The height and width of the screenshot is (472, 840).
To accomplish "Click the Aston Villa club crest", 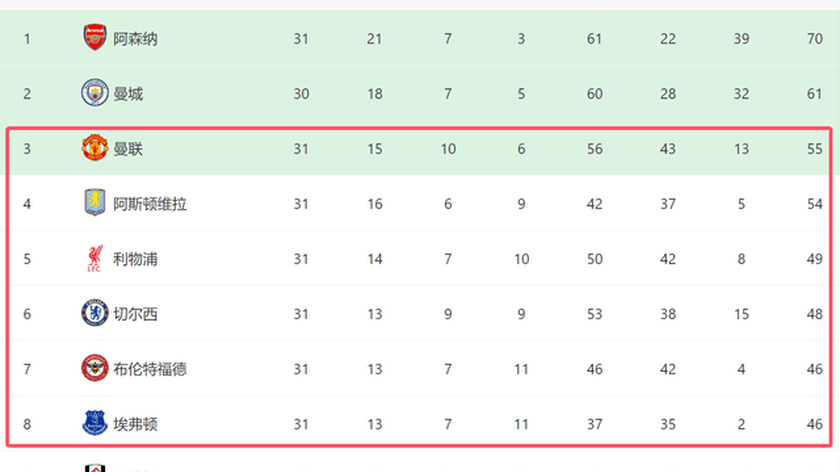I will [93, 204].
